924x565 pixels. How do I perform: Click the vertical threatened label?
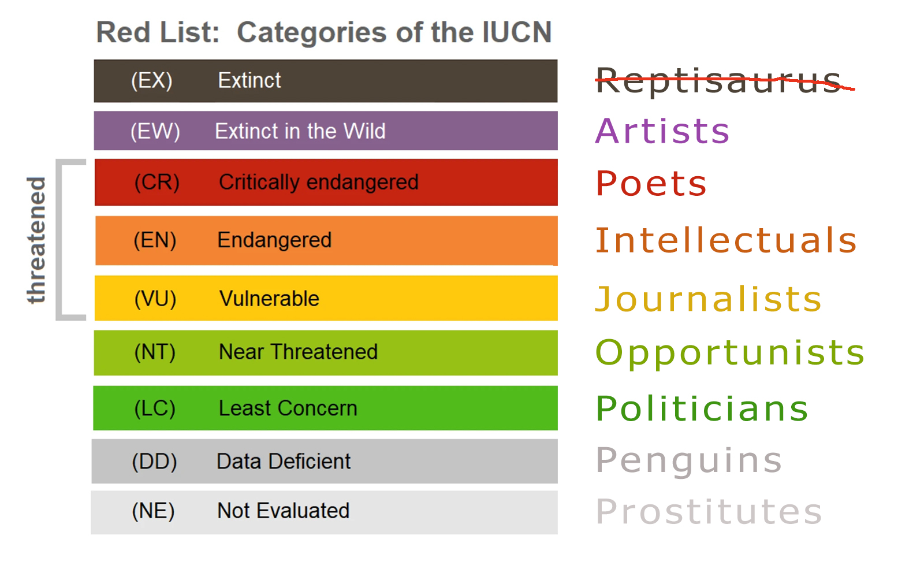tap(37, 240)
